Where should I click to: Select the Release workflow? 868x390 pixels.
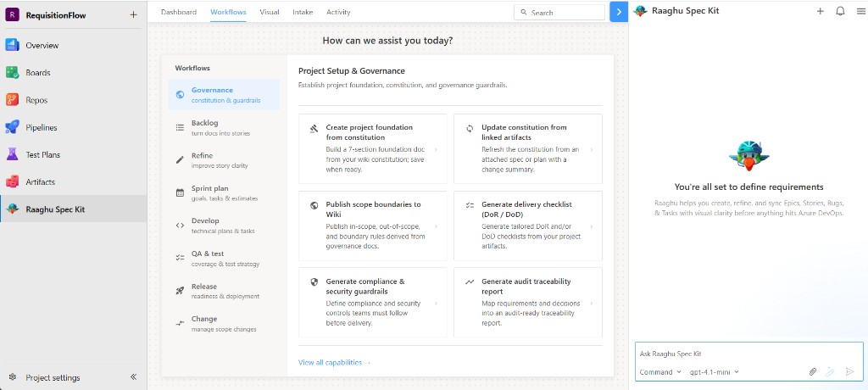click(x=224, y=290)
